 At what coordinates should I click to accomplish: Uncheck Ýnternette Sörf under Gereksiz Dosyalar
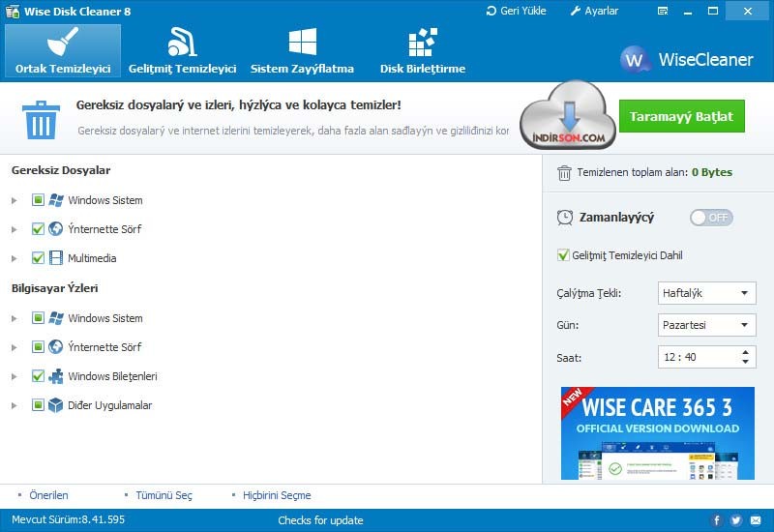click(x=38, y=229)
